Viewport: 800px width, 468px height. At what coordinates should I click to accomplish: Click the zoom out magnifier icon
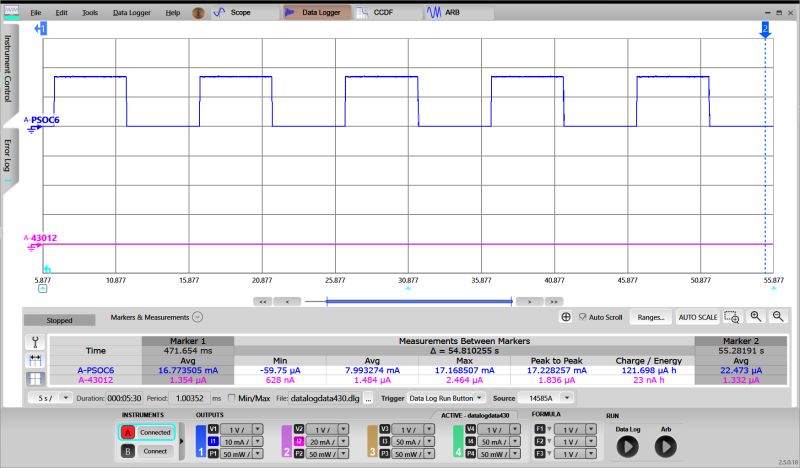point(778,316)
